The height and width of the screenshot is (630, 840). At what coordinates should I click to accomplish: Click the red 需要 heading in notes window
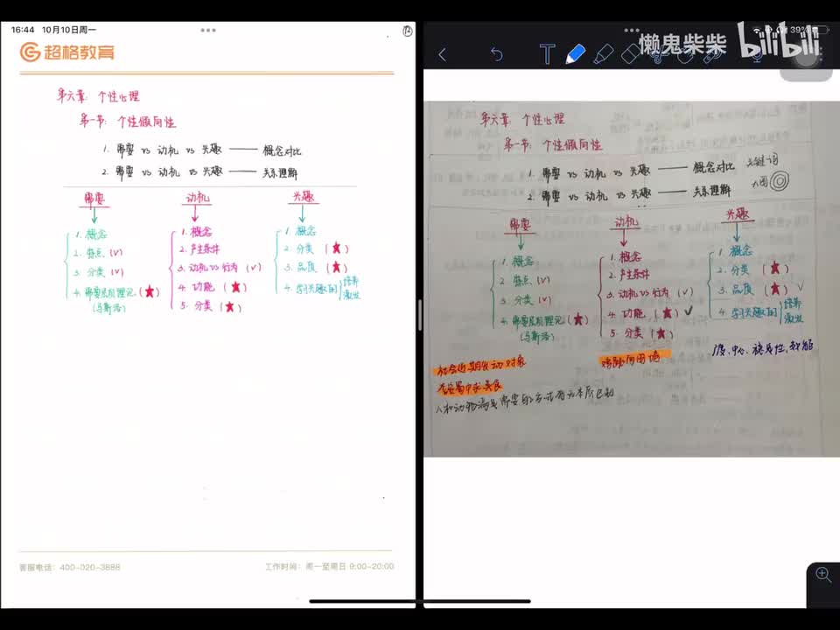pos(520,225)
